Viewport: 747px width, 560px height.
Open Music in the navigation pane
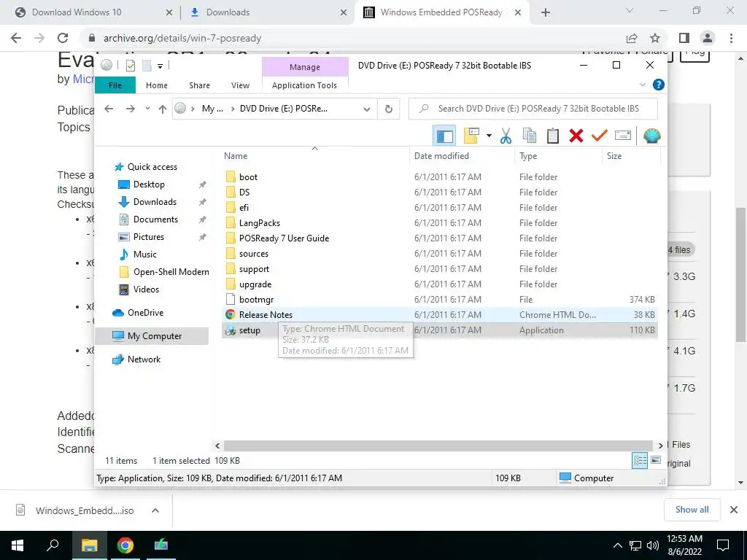tap(145, 254)
